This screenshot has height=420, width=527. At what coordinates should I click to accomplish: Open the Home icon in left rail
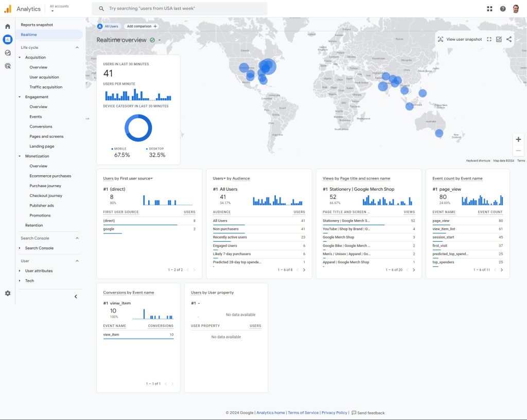pos(8,26)
